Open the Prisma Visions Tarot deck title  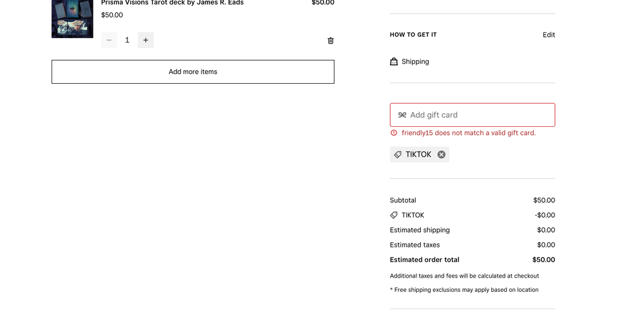pos(172,3)
